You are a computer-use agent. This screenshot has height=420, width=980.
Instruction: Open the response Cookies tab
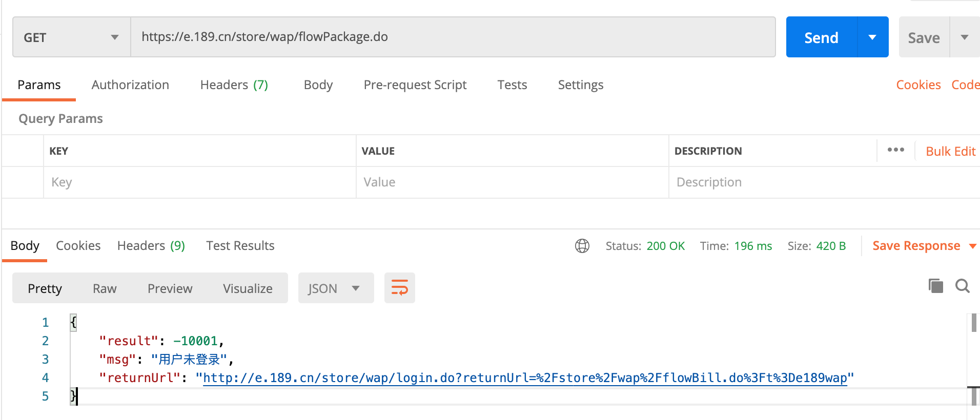78,246
